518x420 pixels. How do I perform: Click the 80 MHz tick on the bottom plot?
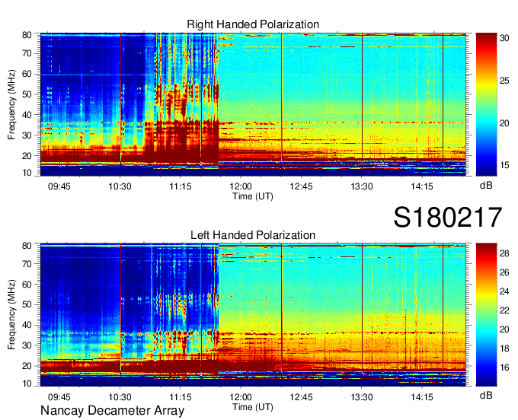pos(27,246)
